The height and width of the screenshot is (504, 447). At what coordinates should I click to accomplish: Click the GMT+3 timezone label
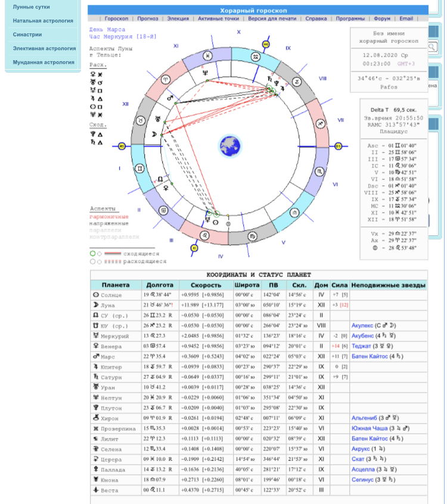tap(406, 64)
